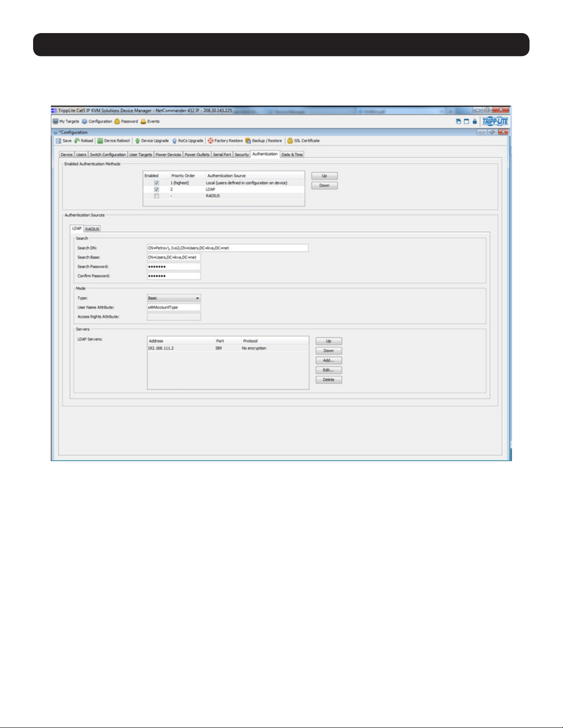Viewport: 563px width, 728px height.
Task: Select the server address 192.168.111.2
Action: (x=161, y=349)
